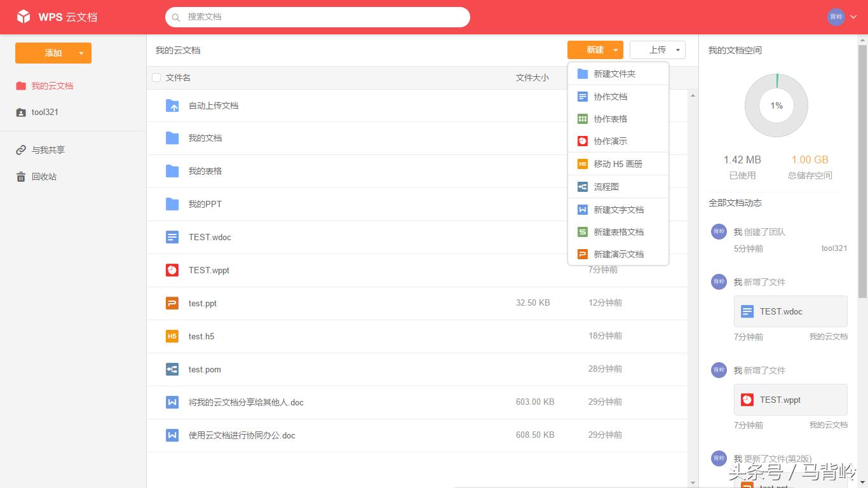The height and width of the screenshot is (488, 868).
Task: Open the 上传 dropdown arrow
Action: [x=677, y=50]
